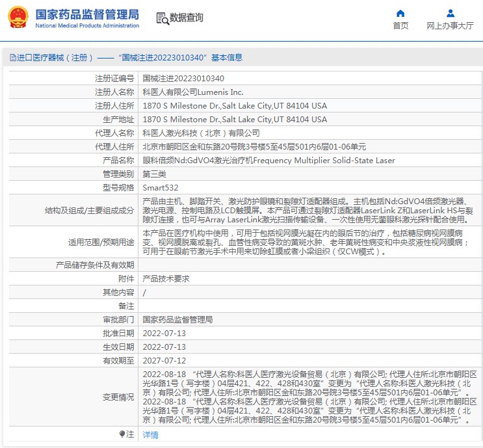
Task: Click the lightbulb icon next to 注
Action: pyautogui.click(x=122, y=434)
